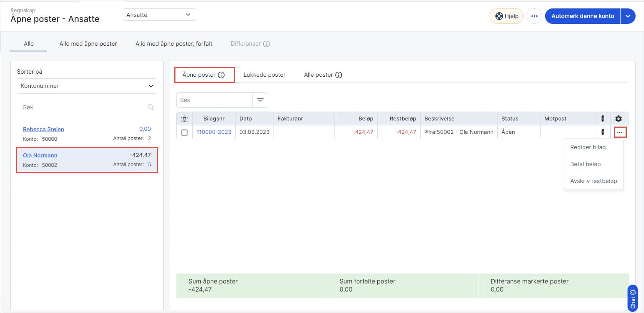Screen dimensions: 644x313
Task: Click the Automerk denne konto button
Action: 582,16
